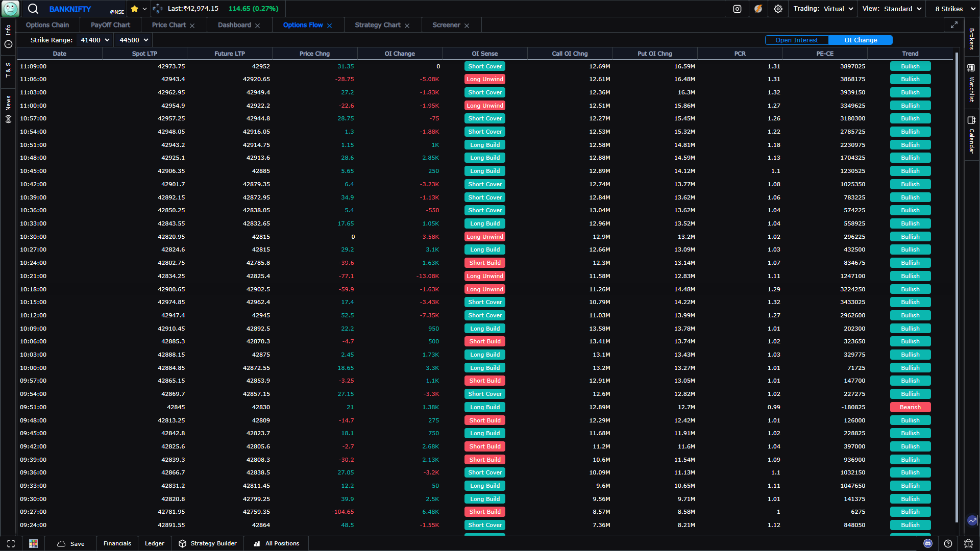Switch to the Options Chain tab
Screen dimensions: 980x551
(47, 25)
